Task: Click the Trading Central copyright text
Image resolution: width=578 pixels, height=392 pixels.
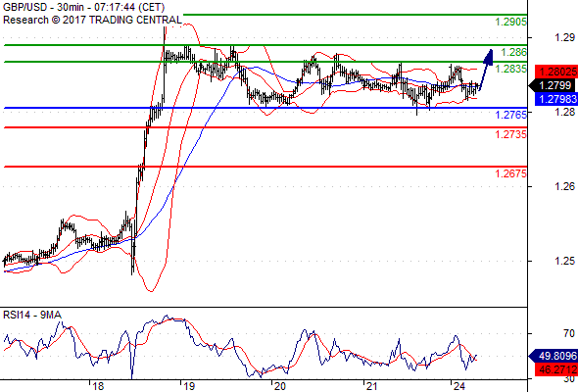Action: click(x=92, y=20)
